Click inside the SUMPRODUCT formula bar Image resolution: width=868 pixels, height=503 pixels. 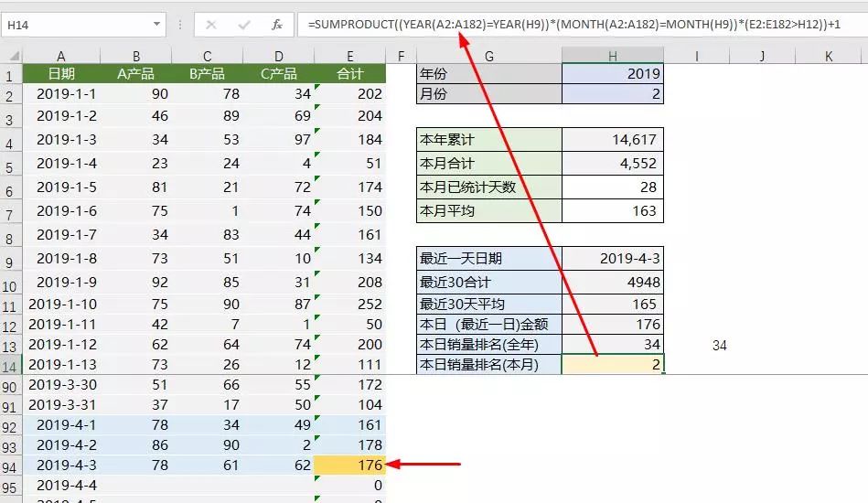581,25
